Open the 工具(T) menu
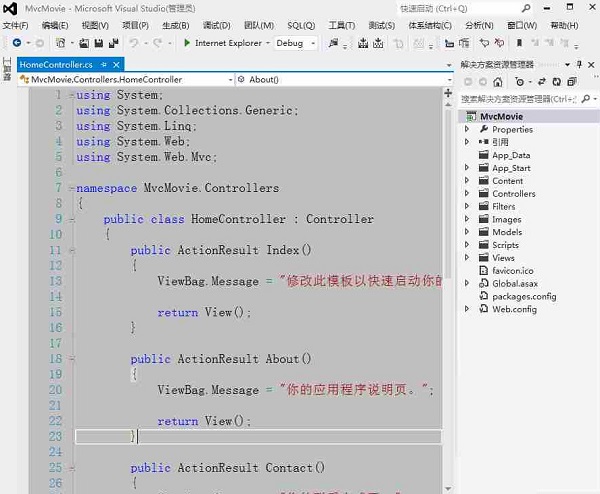 click(342, 26)
